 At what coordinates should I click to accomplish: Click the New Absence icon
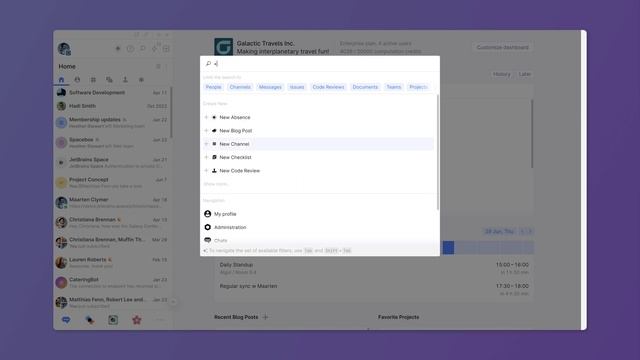click(214, 118)
